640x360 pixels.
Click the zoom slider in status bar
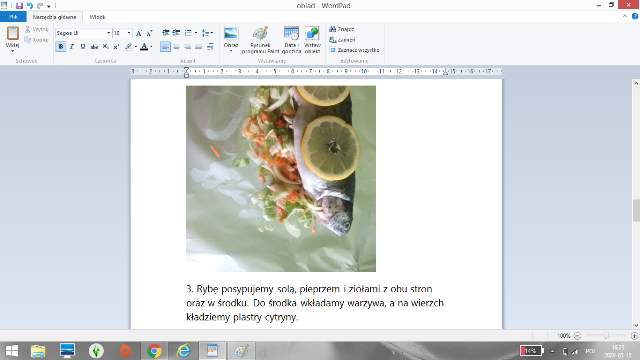tap(606, 336)
